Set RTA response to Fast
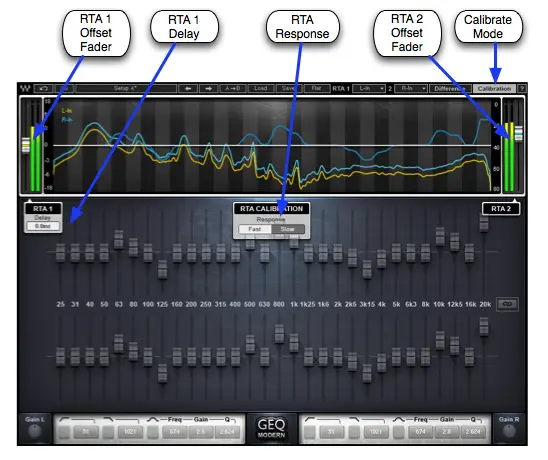 click(255, 229)
